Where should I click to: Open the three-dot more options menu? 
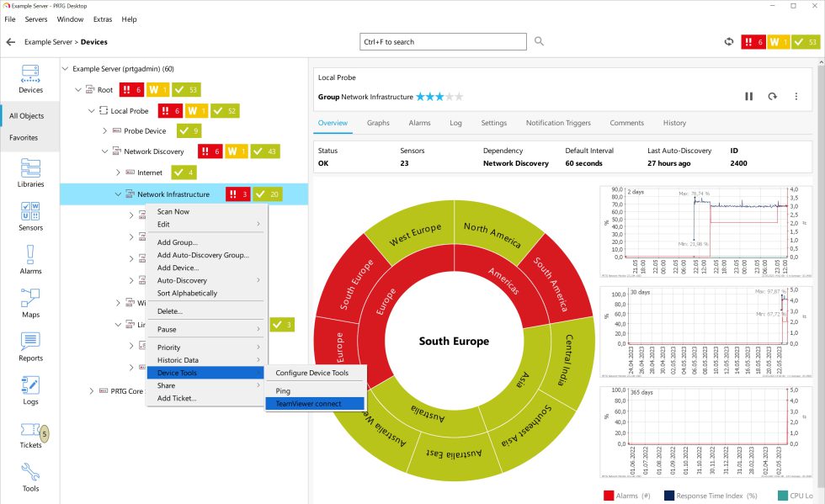(796, 97)
